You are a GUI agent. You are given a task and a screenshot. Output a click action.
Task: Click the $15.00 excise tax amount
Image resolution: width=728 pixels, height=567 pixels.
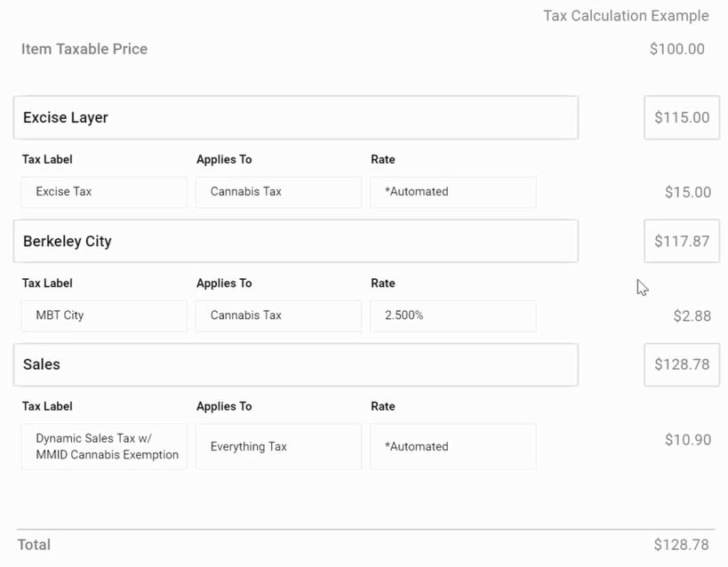(688, 192)
